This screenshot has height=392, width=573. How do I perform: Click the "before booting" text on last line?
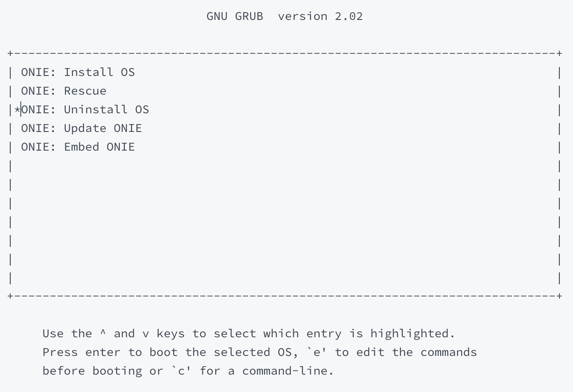point(92,371)
